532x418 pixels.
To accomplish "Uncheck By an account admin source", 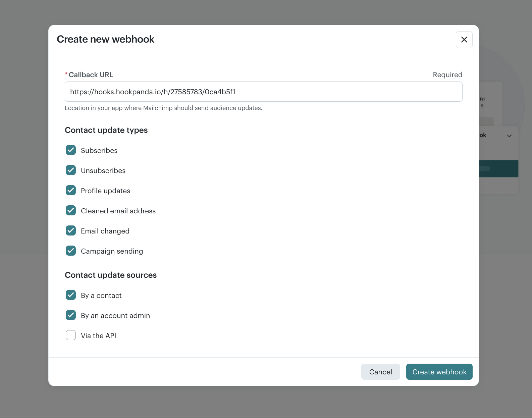I will click(x=71, y=315).
